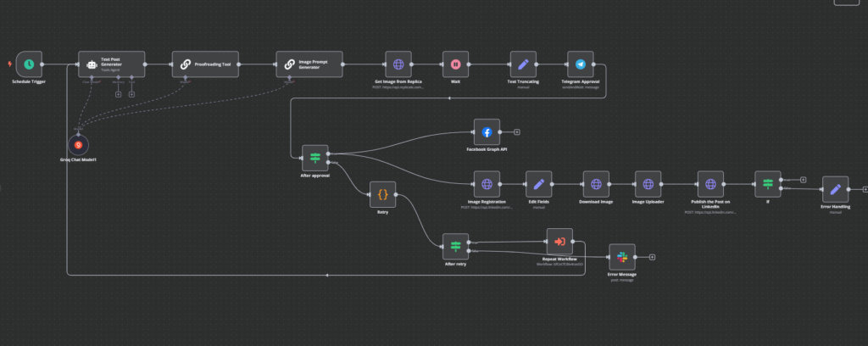Open the Text Truncating pencil node
The width and height of the screenshot is (868, 346).
click(523, 64)
